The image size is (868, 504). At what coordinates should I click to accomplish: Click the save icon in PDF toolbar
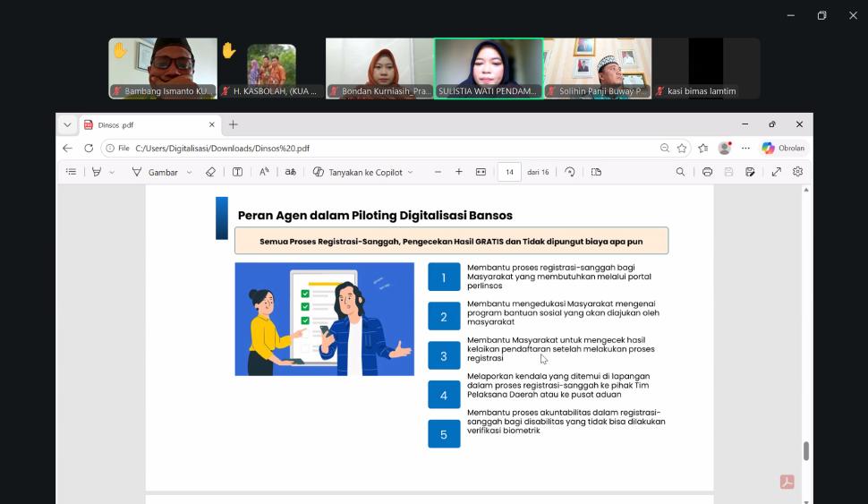(x=728, y=172)
